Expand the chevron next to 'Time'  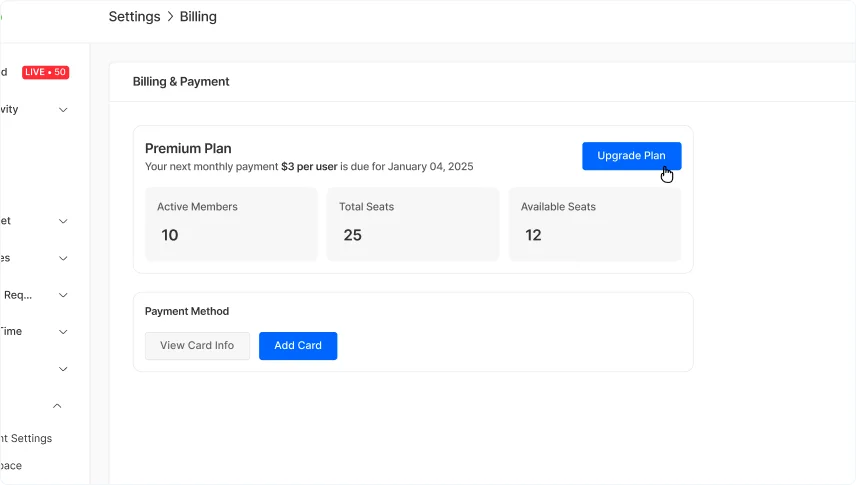(63, 332)
